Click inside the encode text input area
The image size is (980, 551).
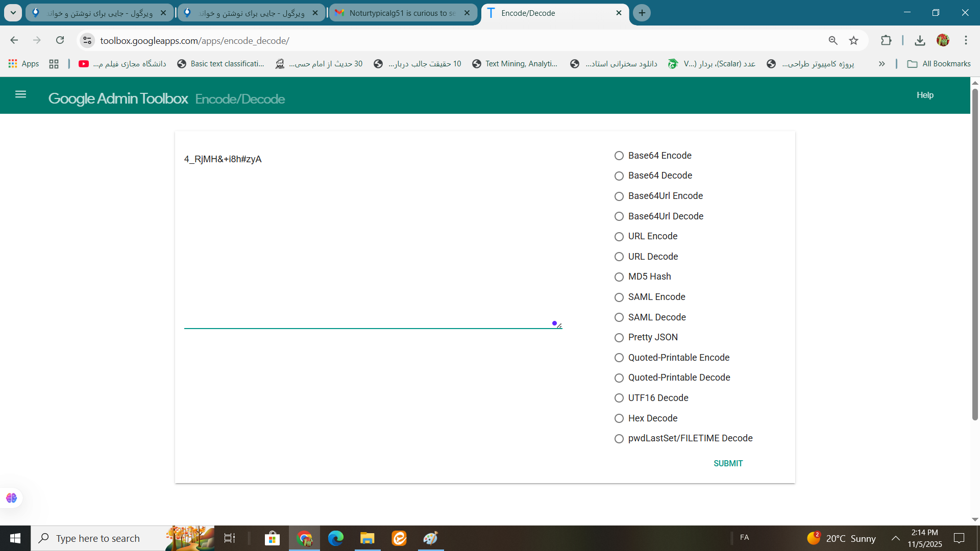373,240
